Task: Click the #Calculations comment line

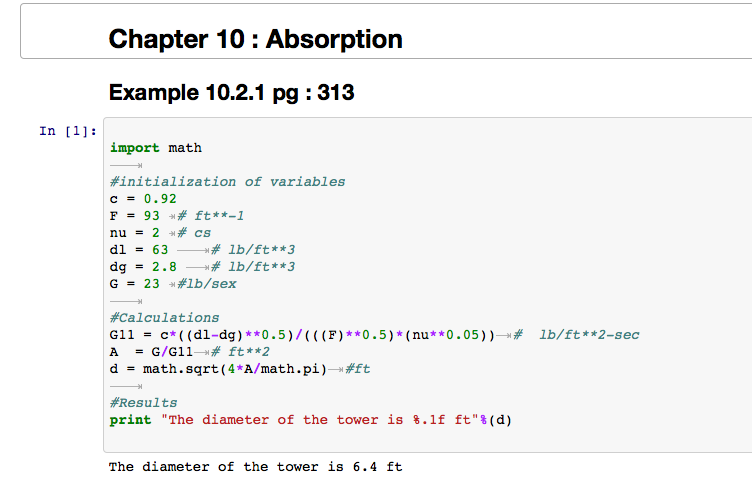Action: [164, 318]
